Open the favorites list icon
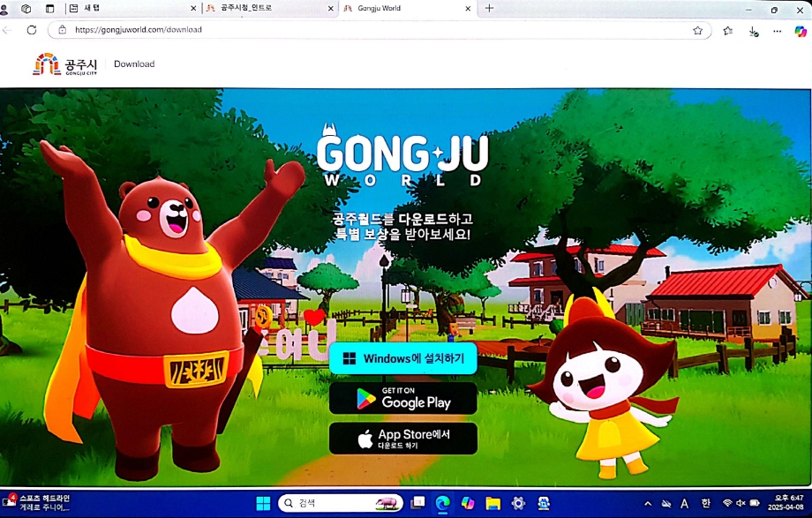This screenshot has width=812, height=518. tap(727, 31)
